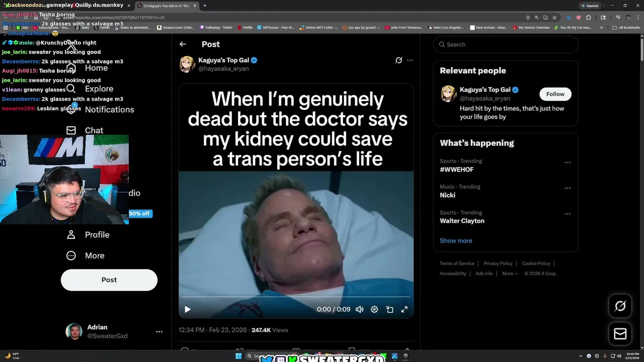Open the Accessibility footer link
The height and width of the screenshot is (362, 644).
tap(453, 274)
